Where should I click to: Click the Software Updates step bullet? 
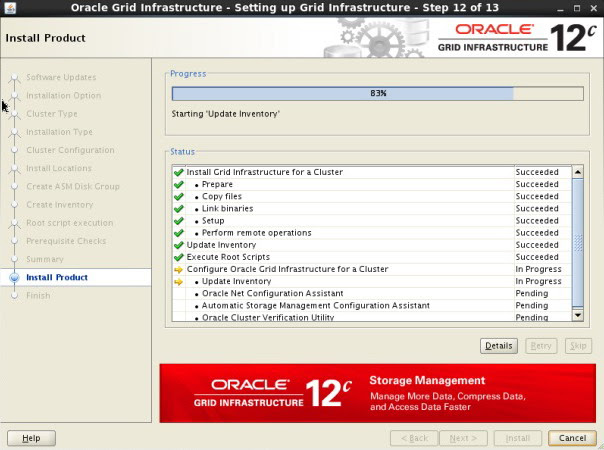(14, 77)
